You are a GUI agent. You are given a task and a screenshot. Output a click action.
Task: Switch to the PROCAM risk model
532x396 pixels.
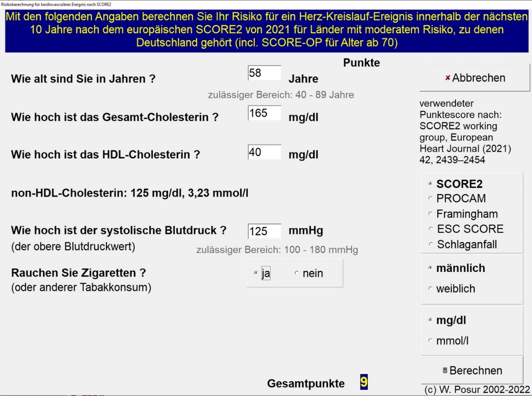(431, 199)
